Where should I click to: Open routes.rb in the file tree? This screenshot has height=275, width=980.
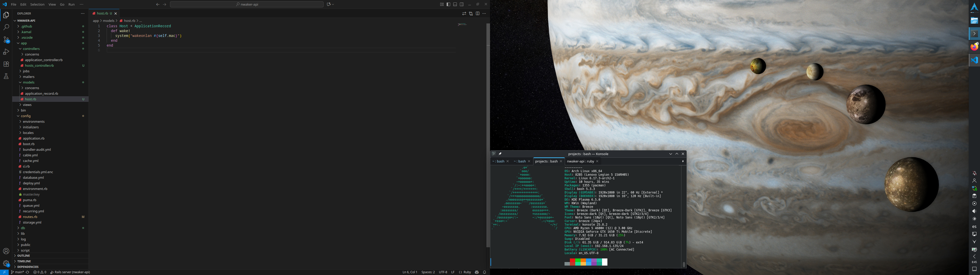tap(30, 217)
